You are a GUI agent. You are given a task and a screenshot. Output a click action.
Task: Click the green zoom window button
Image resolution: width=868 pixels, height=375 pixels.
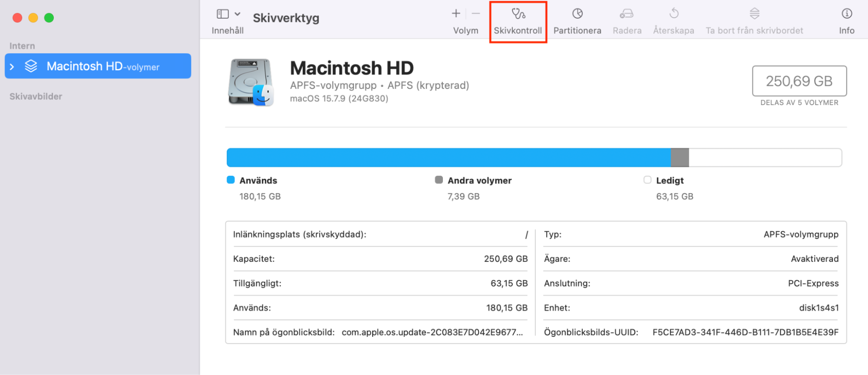[x=49, y=18]
